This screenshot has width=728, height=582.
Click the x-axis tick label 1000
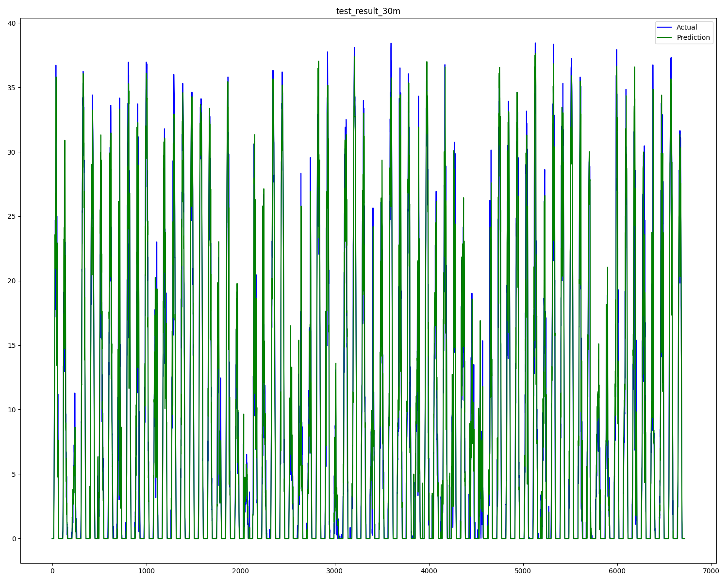(x=146, y=571)
